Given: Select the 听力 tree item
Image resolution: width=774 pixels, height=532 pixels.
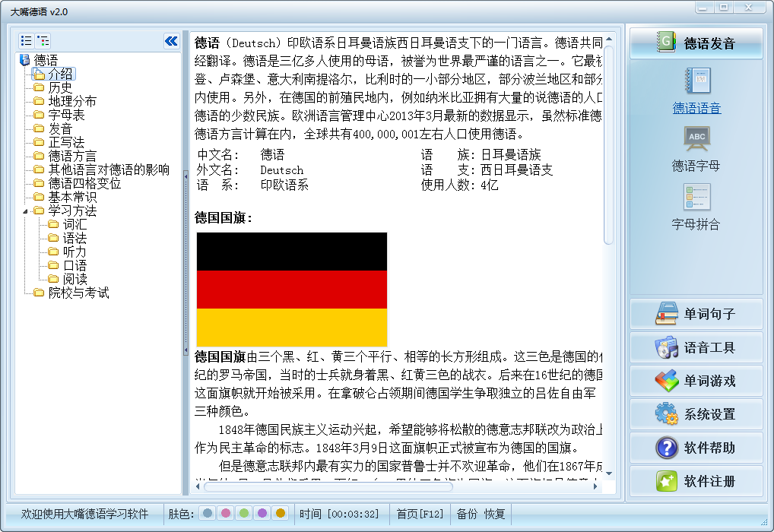Looking at the screenshot, I should 75,252.
